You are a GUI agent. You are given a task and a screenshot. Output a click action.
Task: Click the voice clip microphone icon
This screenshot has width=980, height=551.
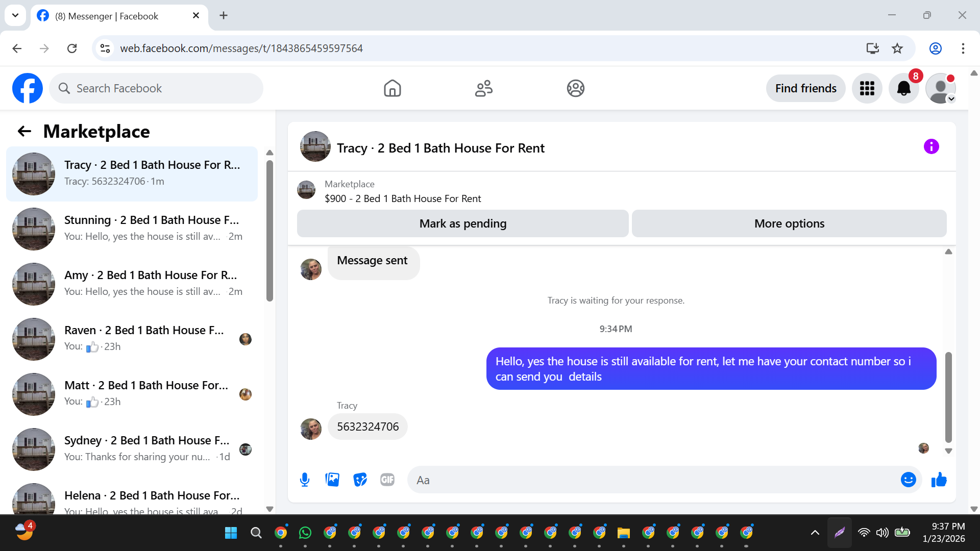[x=305, y=480]
